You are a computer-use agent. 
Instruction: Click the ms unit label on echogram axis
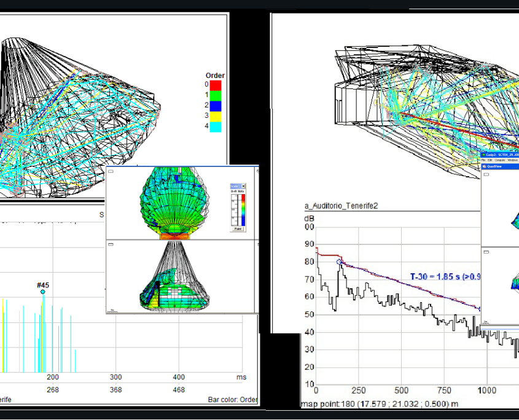coord(241,377)
